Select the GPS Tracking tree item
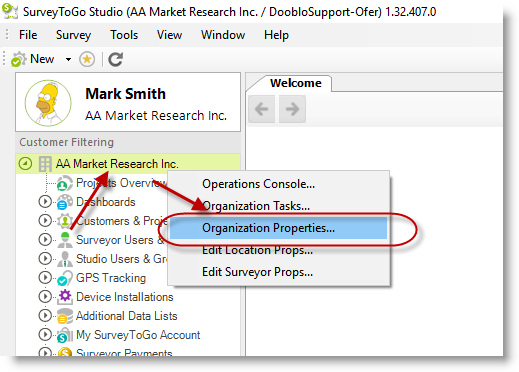Viewport: 519px width, 372px height. pos(111,278)
